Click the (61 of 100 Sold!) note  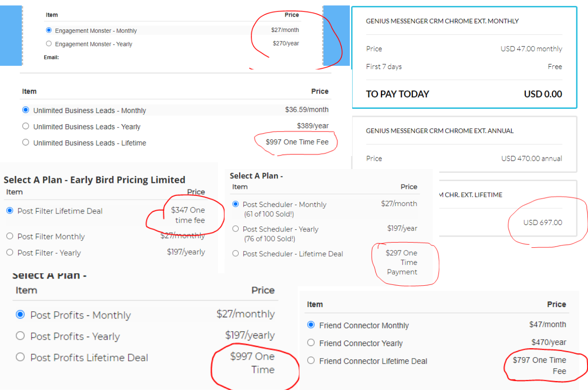[269, 214]
